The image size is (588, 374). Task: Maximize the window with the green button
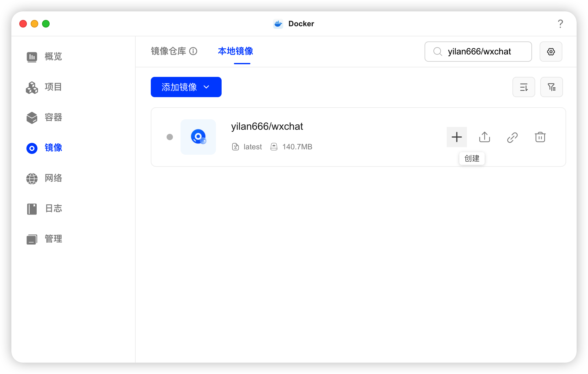click(x=46, y=24)
